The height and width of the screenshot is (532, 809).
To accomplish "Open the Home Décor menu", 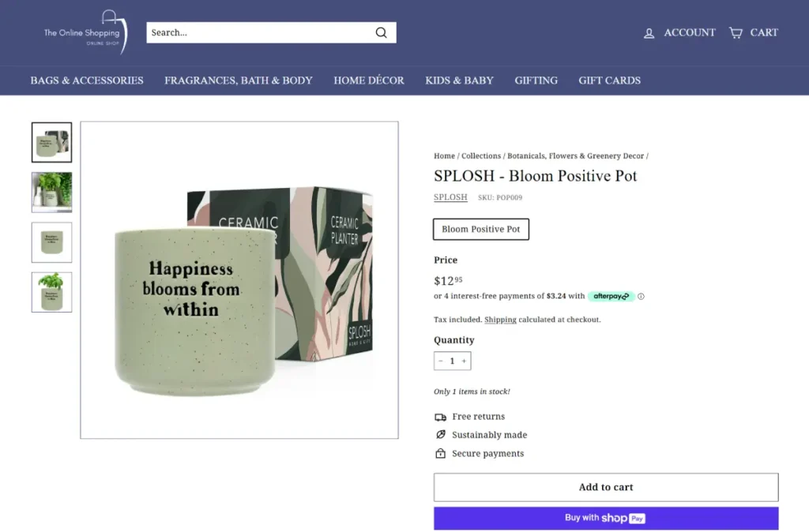I will pos(369,81).
